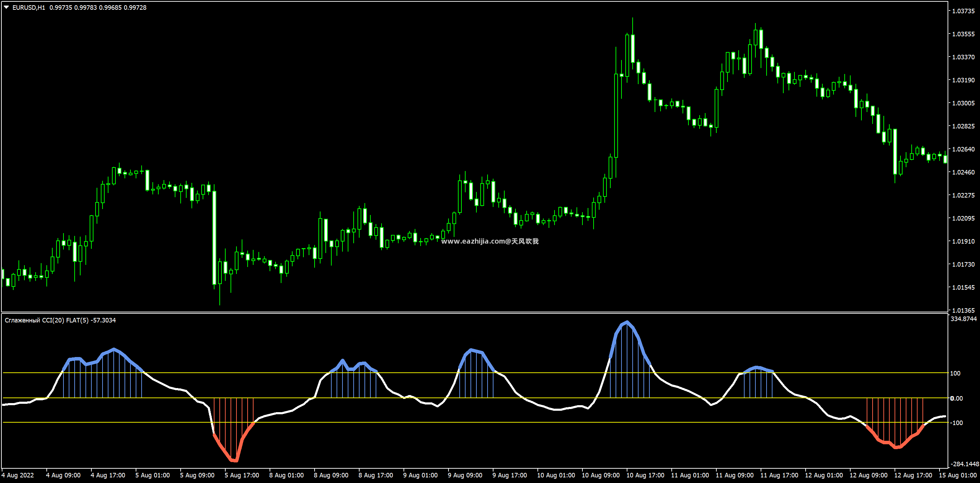This screenshot has width=980, height=483.
Task: Open the chart menu triangle beside EURUSD,H1
Action: click(7, 7)
